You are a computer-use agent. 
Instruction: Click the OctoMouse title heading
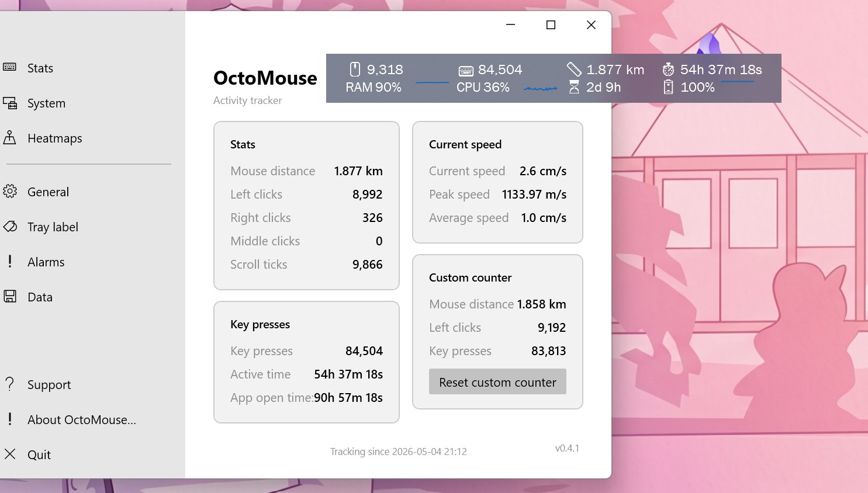[x=265, y=78]
